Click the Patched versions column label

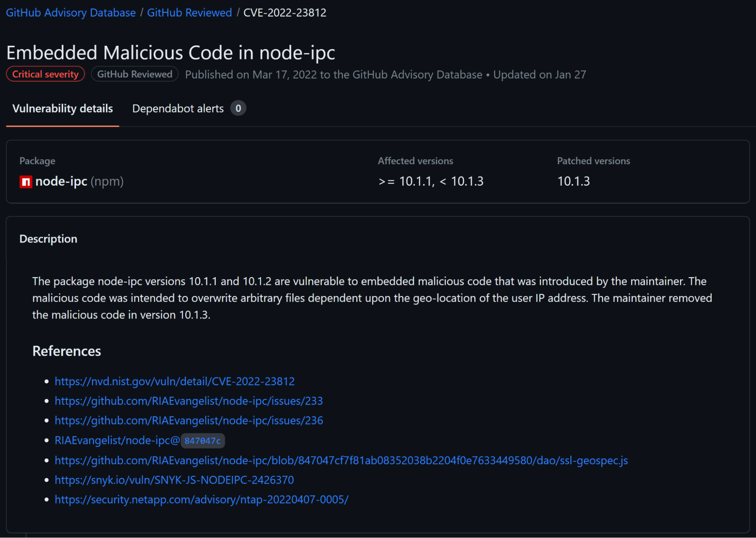click(x=593, y=161)
